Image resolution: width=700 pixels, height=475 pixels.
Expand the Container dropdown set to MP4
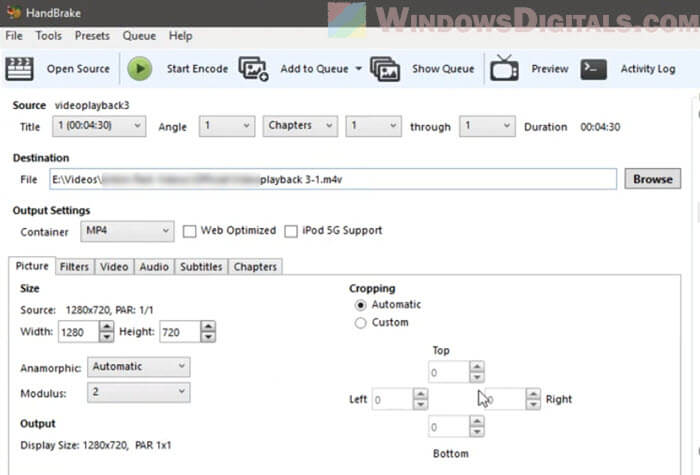(x=127, y=231)
